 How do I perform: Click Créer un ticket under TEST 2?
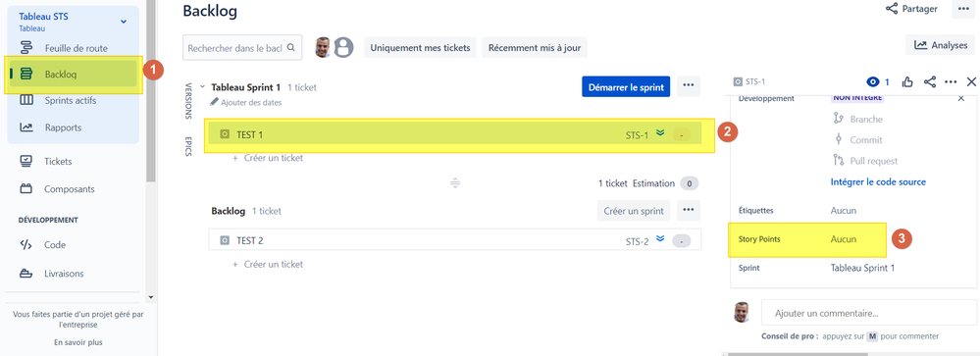268,264
